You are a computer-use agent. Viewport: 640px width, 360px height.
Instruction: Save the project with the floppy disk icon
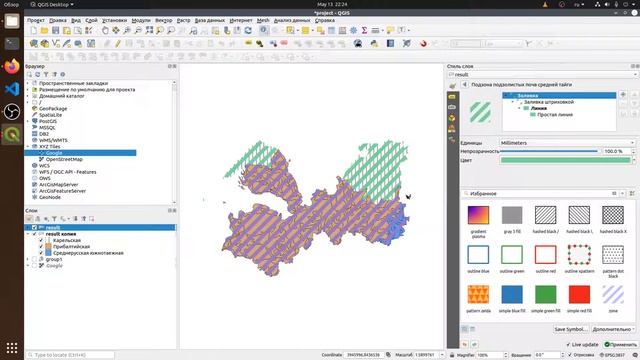56,31
